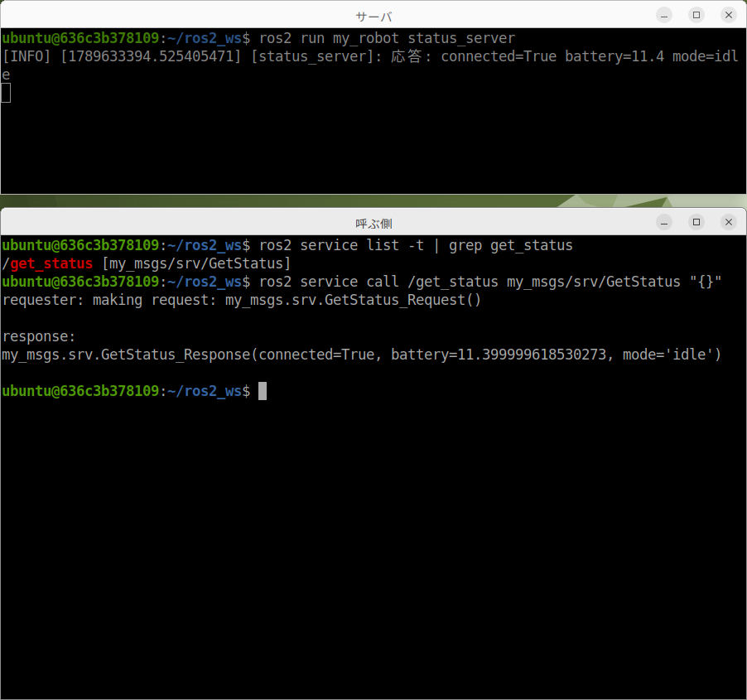Close the サーバ terminal window
The height and width of the screenshot is (700, 747).
point(729,15)
